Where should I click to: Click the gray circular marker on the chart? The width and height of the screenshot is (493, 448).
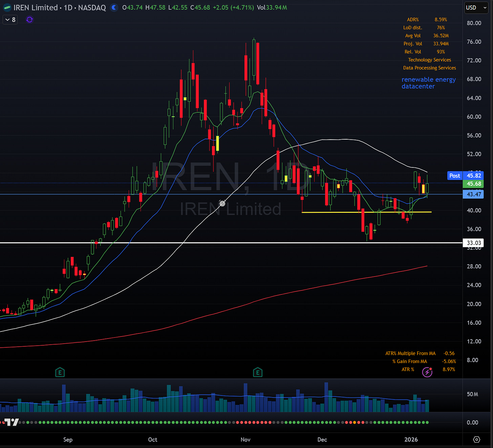(x=222, y=203)
